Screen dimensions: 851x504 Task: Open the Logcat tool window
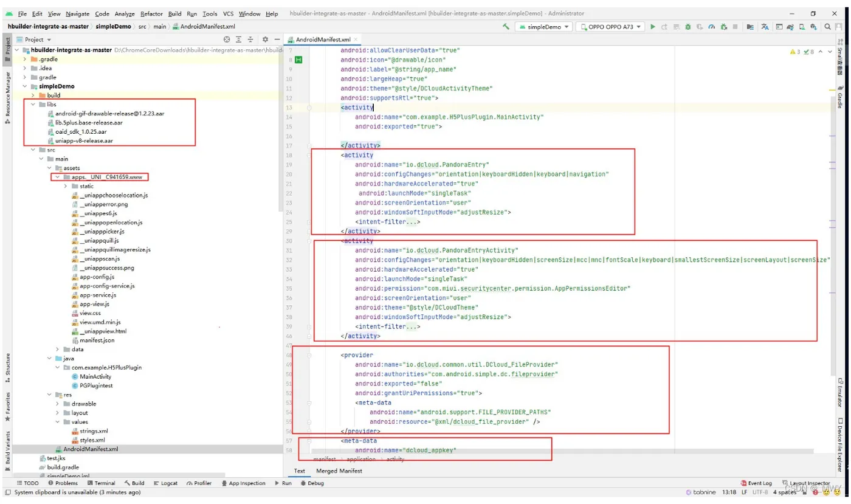click(x=165, y=483)
